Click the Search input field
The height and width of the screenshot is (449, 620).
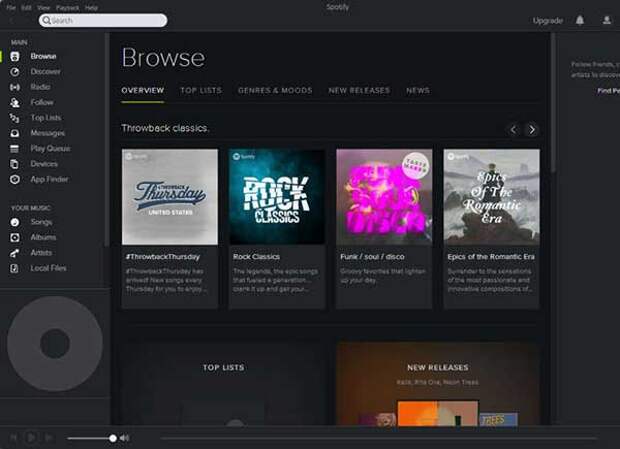(103, 21)
